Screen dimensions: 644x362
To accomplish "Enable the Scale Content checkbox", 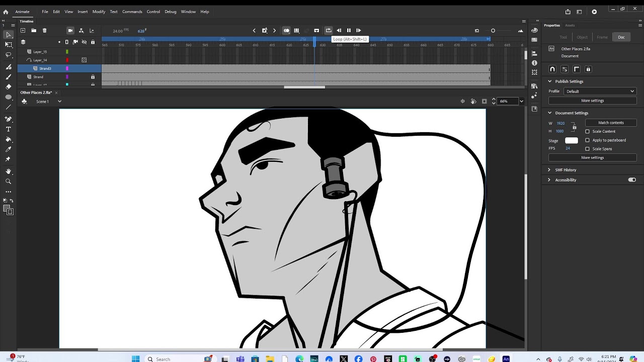I will click(587, 132).
